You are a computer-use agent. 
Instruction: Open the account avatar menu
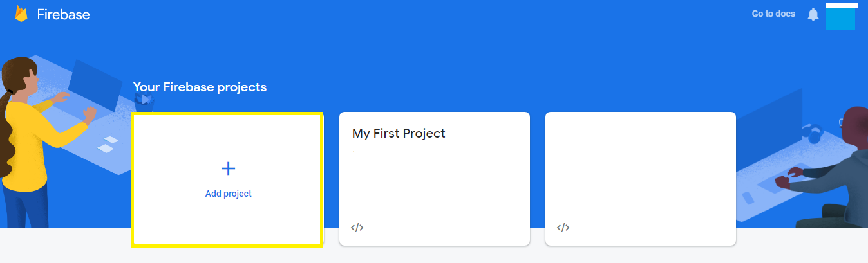[840, 17]
